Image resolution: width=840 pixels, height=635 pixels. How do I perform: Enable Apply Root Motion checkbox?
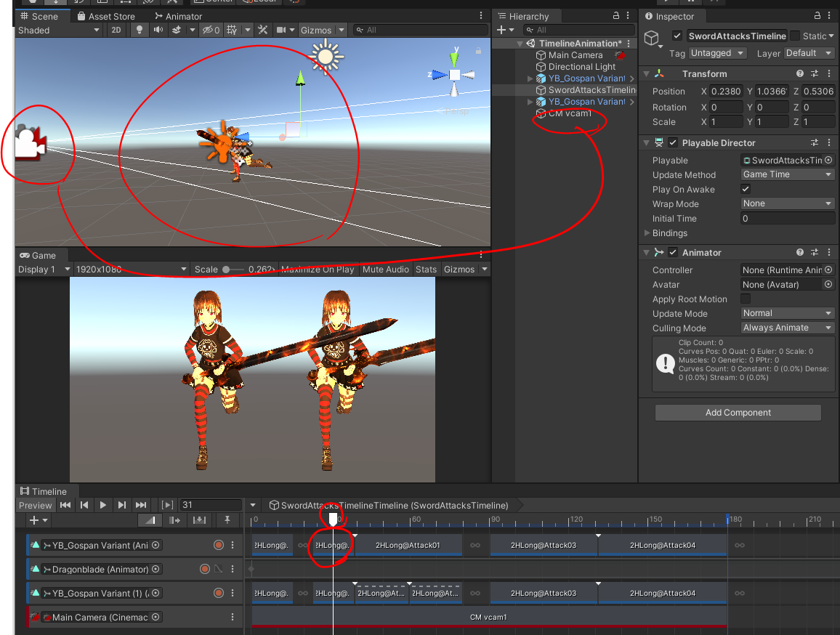click(746, 299)
